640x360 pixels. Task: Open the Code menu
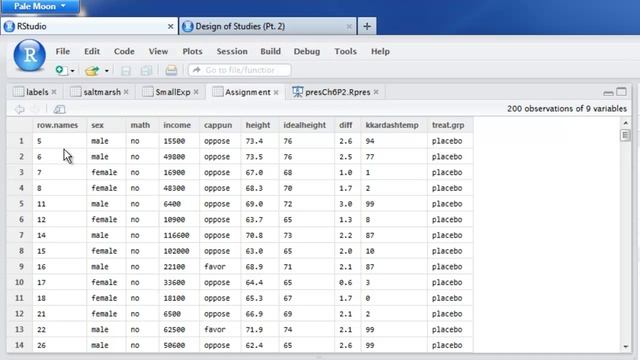click(124, 51)
